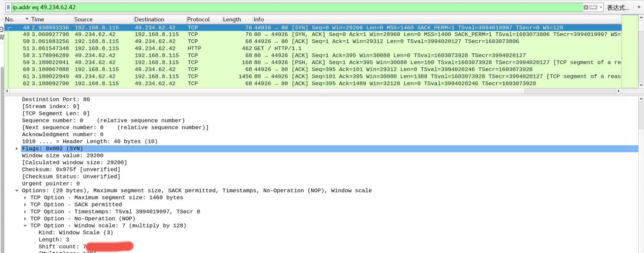Click the display filter bookmark icon
The width and height of the screenshot is (644, 253).
tap(8, 7)
